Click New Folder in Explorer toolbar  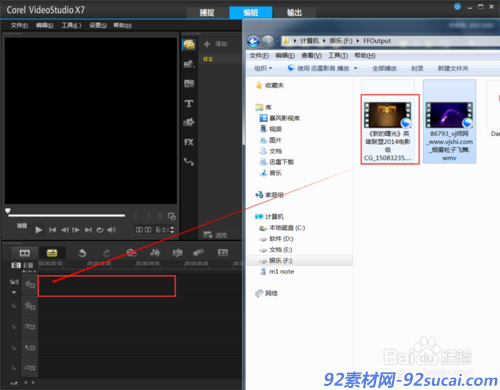(x=453, y=68)
